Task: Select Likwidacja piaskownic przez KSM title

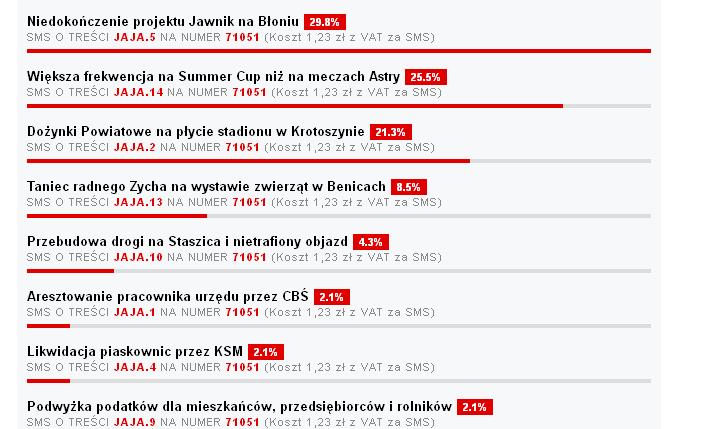Action: click(135, 352)
